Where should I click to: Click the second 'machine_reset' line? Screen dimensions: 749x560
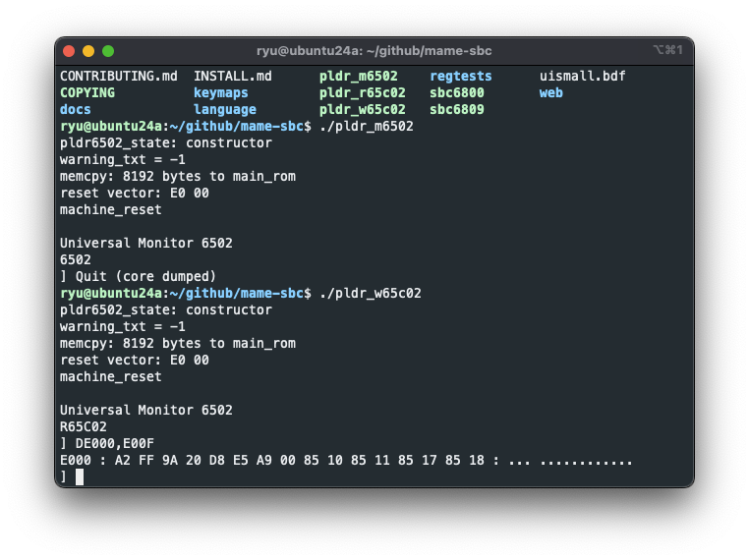tap(111, 376)
